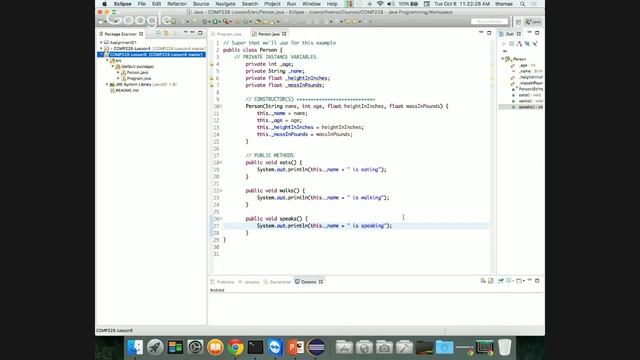The image size is (640, 360).
Task: Switch to the Program.java editor tab
Action: [229, 34]
